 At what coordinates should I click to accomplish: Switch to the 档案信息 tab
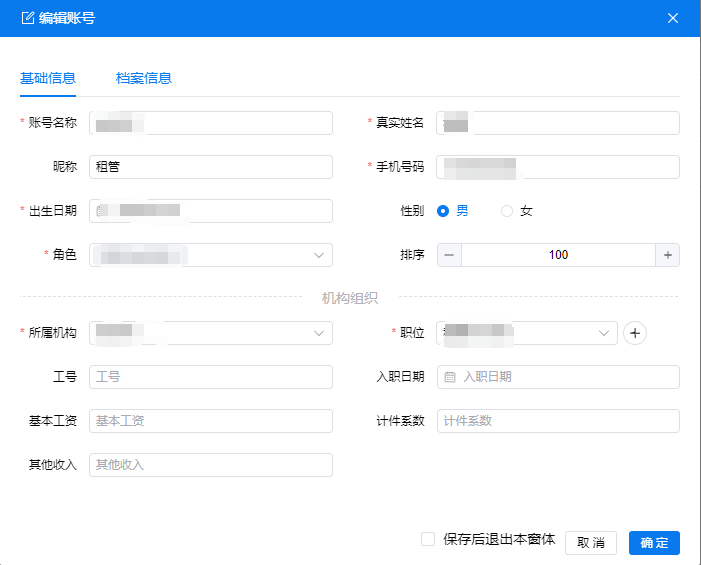tap(143, 78)
